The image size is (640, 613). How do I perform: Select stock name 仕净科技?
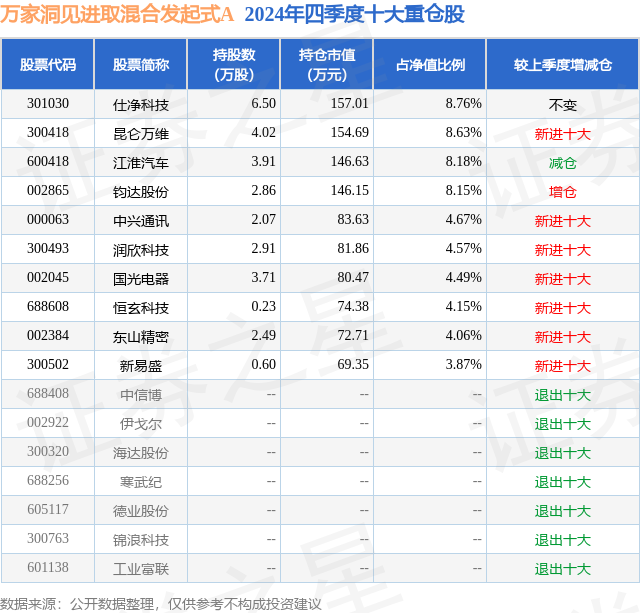[141, 105]
